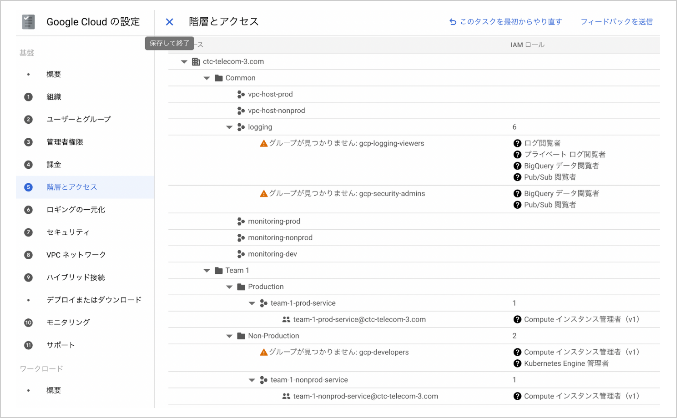Click help icon for gcp-security-admins BigQuery データ閲覧者
677x418 pixels.
(517, 193)
